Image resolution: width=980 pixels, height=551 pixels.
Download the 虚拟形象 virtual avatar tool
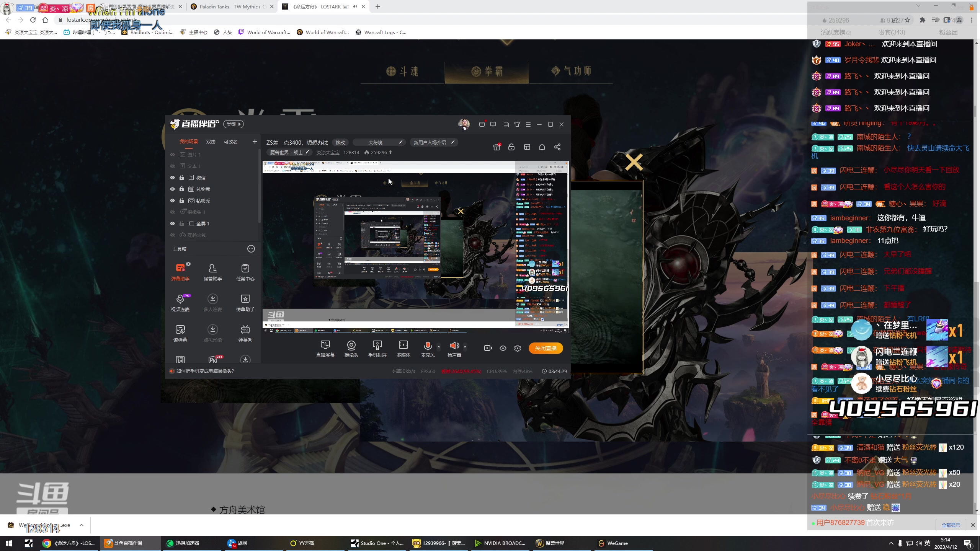point(213,333)
